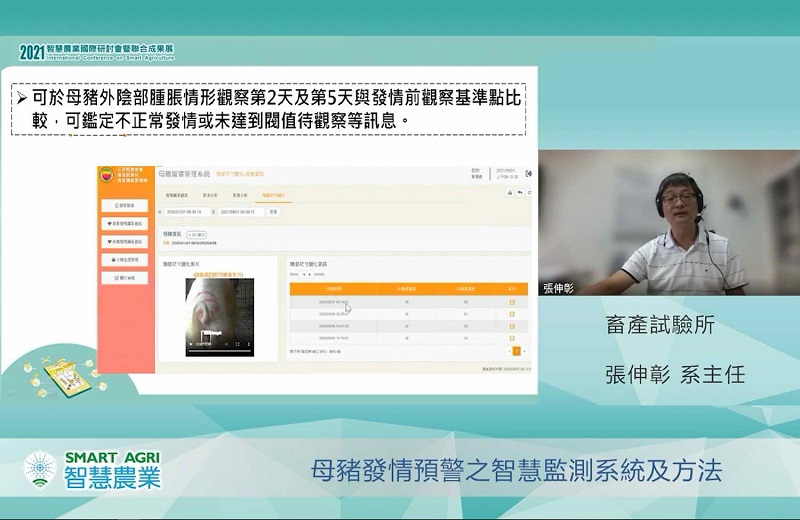Click the print icon in app toolbar
This screenshot has height=520, width=800.
pos(510,193)
